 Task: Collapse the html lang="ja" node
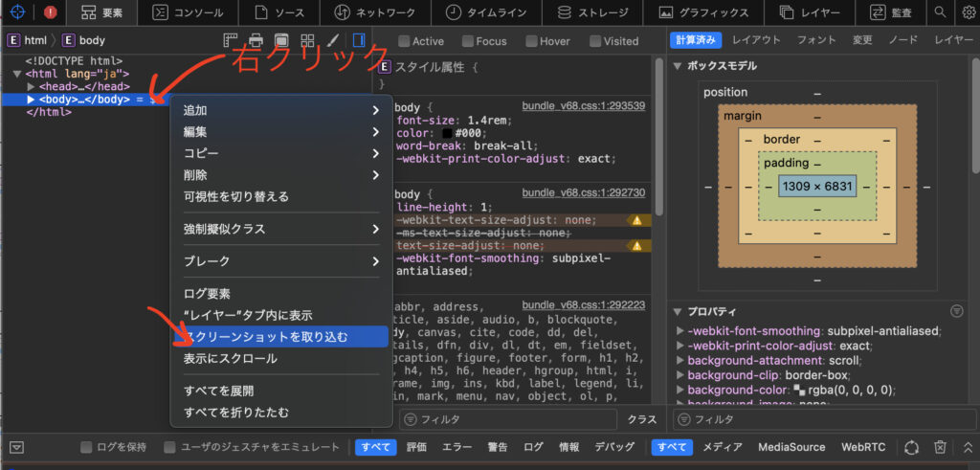[x=17, y=74]
